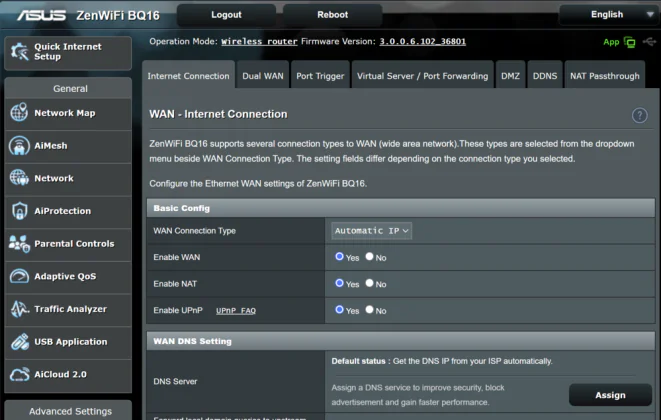
Task: Open the Wireless router operation mode link
Action: click(259, 42)
